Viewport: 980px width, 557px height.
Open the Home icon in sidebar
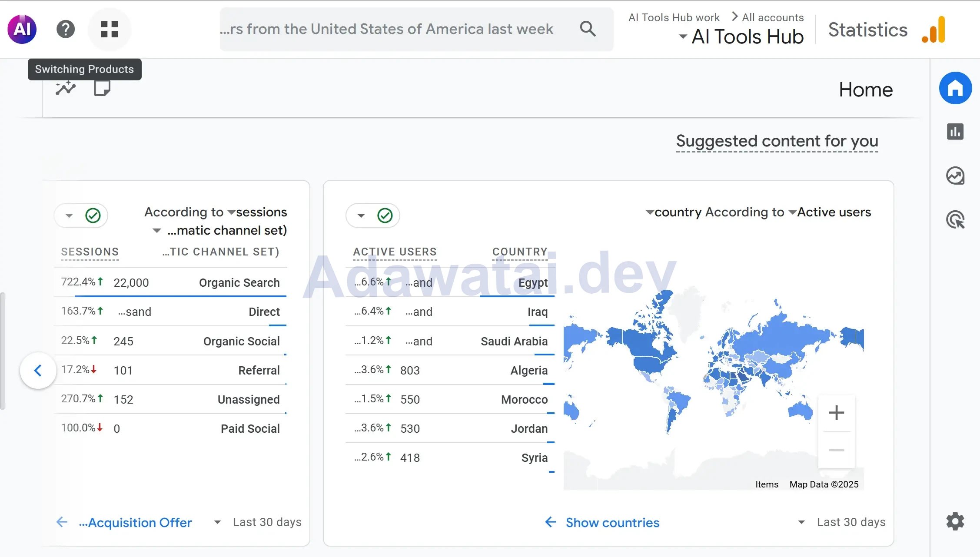coord(955,88)
